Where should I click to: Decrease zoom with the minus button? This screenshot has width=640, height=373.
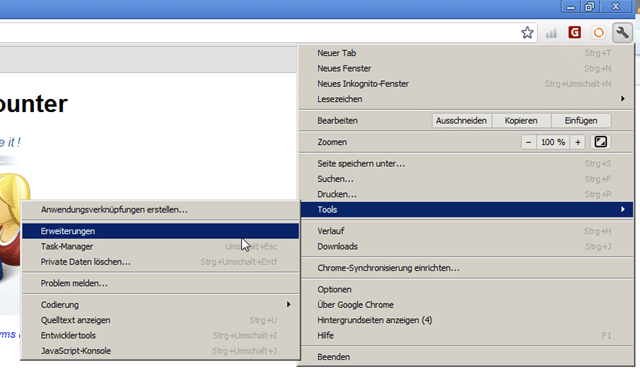coord(529,142)
